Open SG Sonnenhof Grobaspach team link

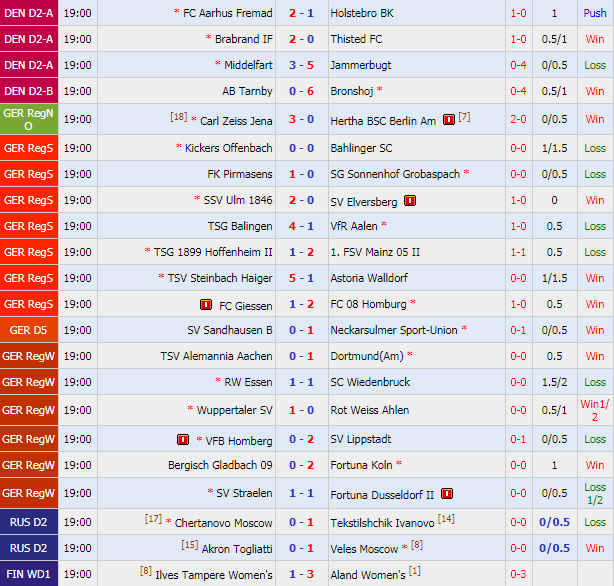pyautogui.click(x=395, y=174)
